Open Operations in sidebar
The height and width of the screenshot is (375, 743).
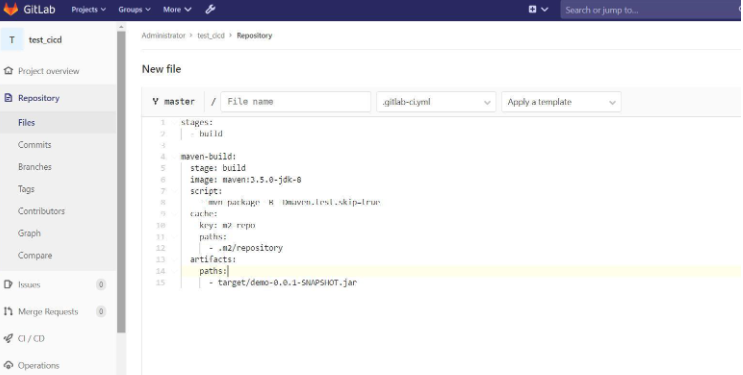click(38, 366)
